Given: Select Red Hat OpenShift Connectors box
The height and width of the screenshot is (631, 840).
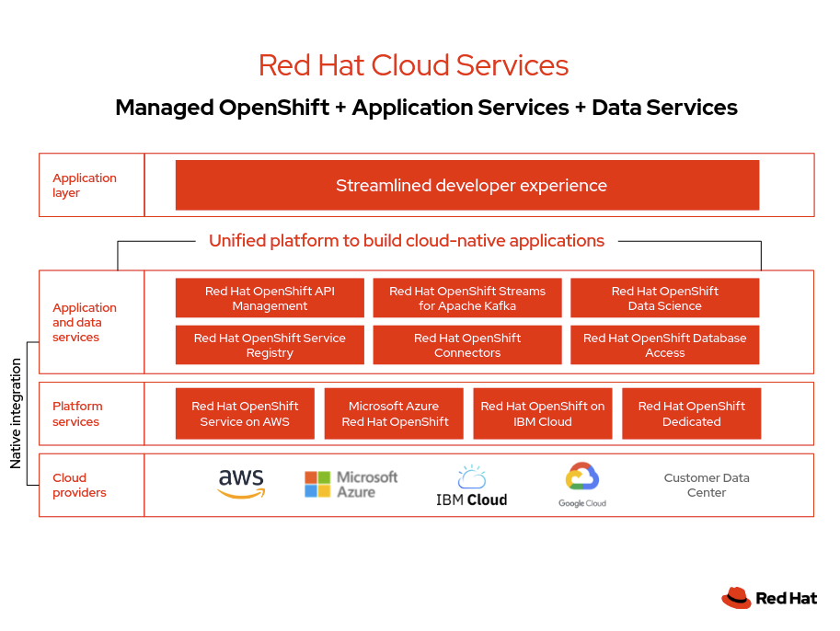Looking at the screenshot, I should tap(467, 345).
